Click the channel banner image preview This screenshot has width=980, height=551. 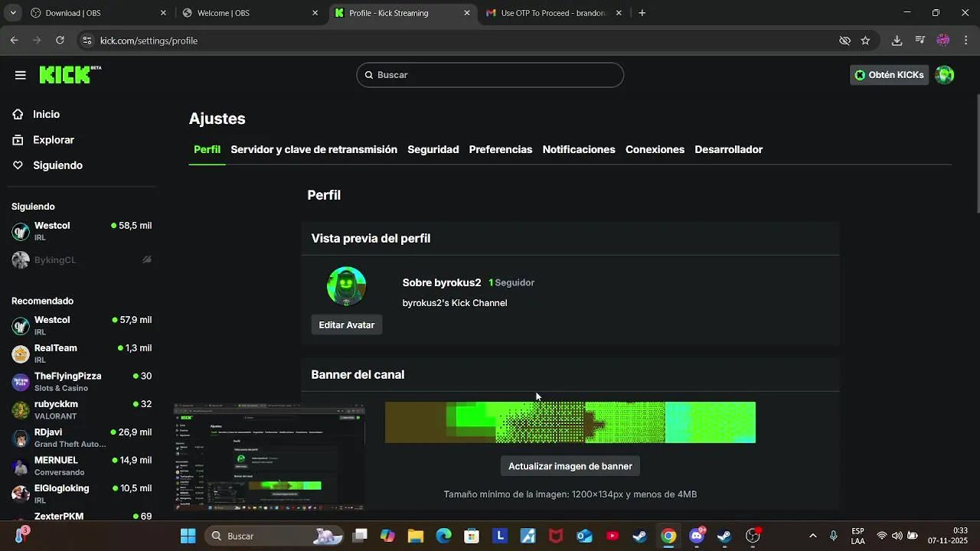570,422
